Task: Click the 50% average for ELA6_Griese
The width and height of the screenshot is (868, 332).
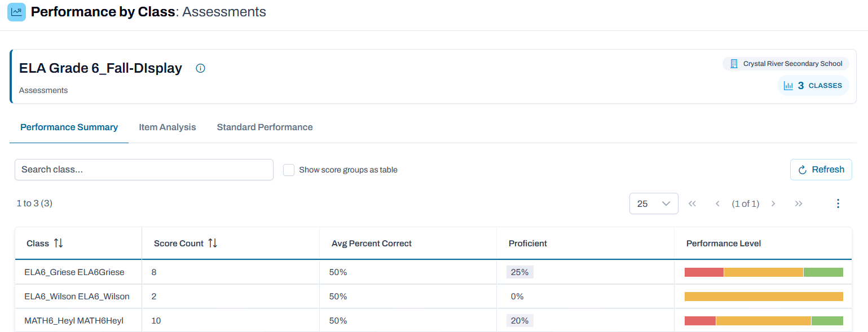Action: 338,272
